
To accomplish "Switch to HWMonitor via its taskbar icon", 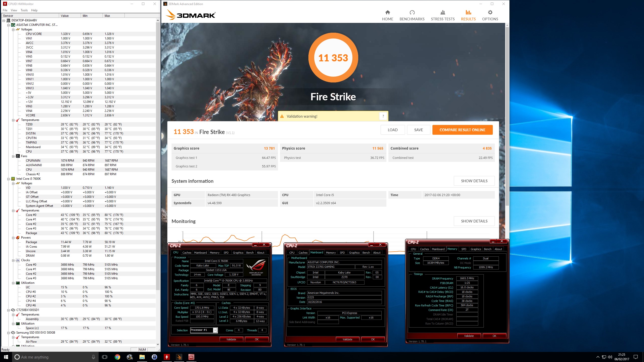I will pos(167,357).
